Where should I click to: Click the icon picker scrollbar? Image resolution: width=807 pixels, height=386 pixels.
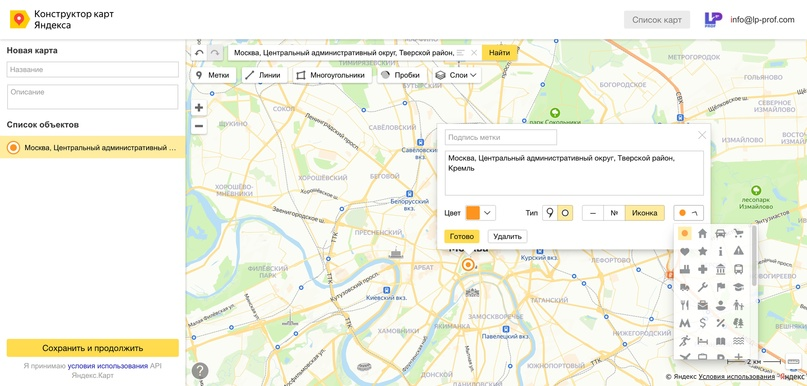(x=755, y=256)
